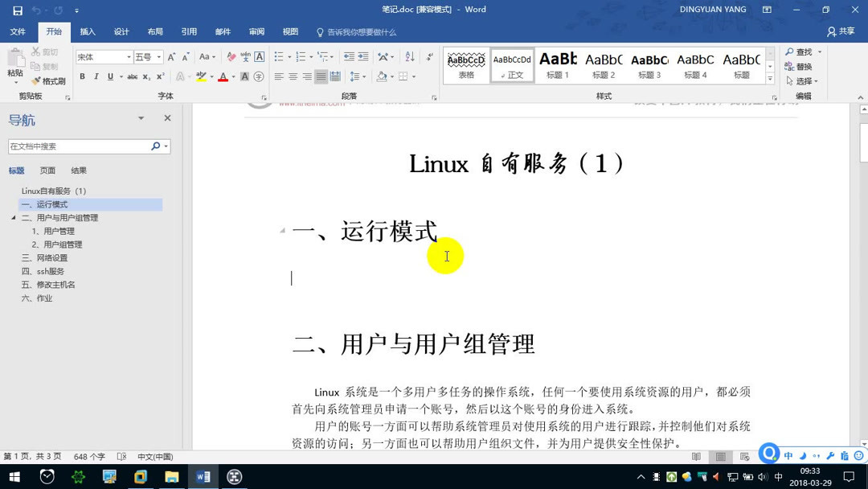Click the subscript icon
868x489 pixels.
pos(145,76)
